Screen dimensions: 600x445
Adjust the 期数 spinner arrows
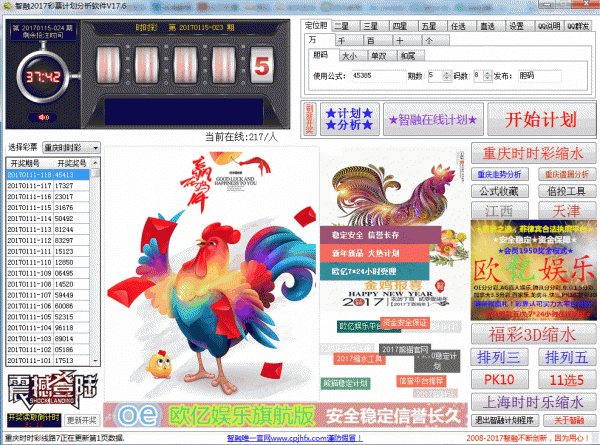tap(447, 76)
